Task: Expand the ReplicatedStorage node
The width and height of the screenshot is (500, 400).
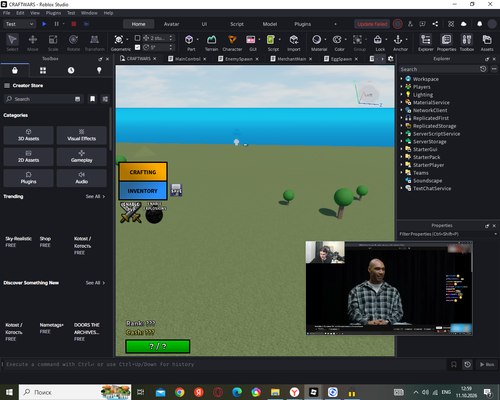Action: click(x=401, y=126)
